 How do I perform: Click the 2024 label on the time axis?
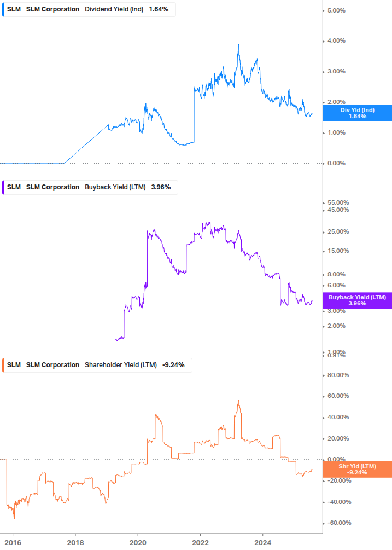click(263, 543)
